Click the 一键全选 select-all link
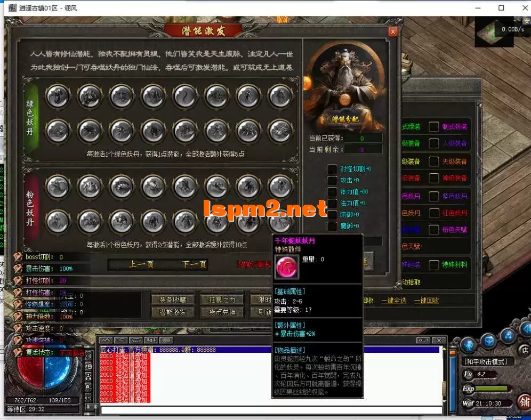This screenshot has height=420, width=531. 393,301
